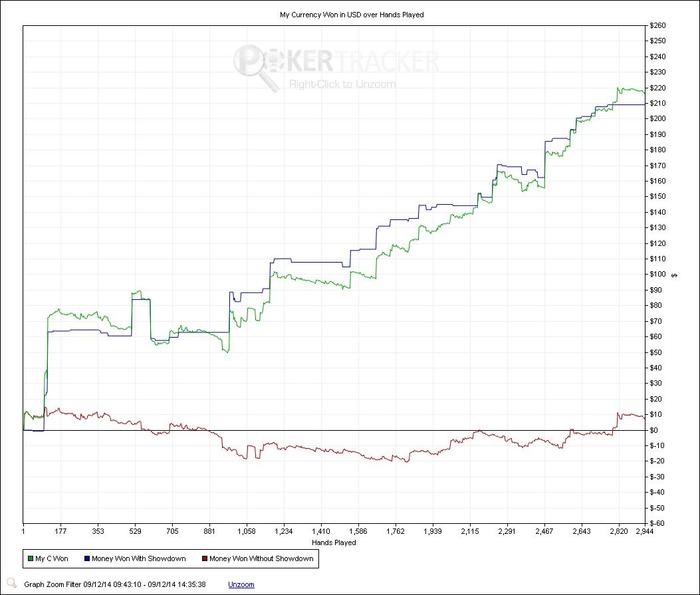The image size is (700, 595).
Task: Click the $0 y-axis label
Action: [653, 430]
